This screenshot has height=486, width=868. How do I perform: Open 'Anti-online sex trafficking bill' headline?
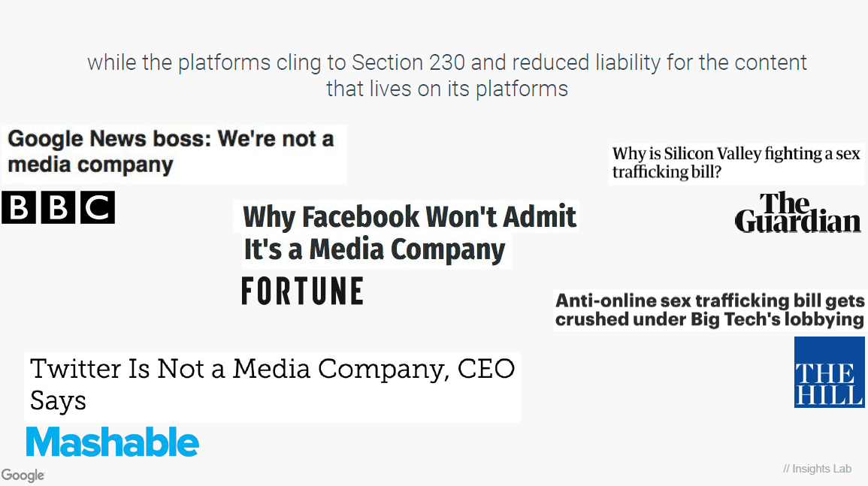tap(709, 310)
